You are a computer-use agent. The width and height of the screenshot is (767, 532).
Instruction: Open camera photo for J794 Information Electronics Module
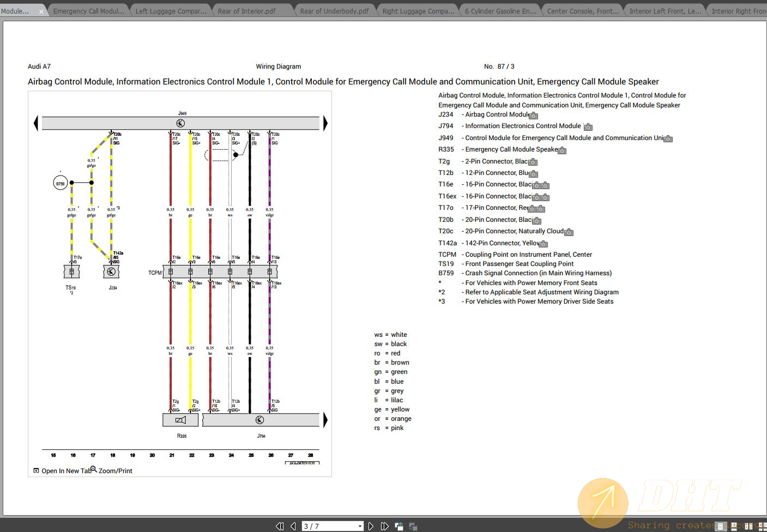pyautogui.click(x=588, y=127)
